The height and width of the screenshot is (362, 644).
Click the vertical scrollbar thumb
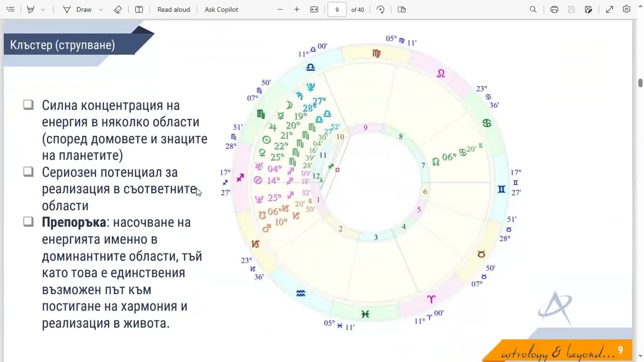[x=640, y=83]
